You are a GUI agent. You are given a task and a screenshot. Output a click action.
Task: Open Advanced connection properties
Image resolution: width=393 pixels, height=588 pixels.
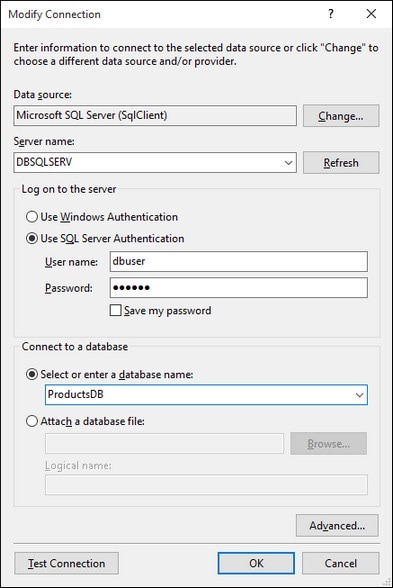(x=337, y=525)
